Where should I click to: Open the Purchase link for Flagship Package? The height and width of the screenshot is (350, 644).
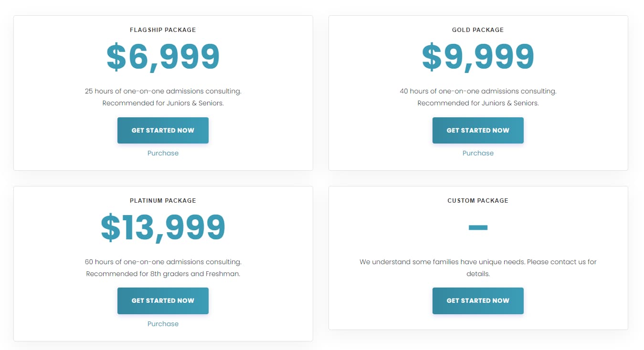coord(163,153)
